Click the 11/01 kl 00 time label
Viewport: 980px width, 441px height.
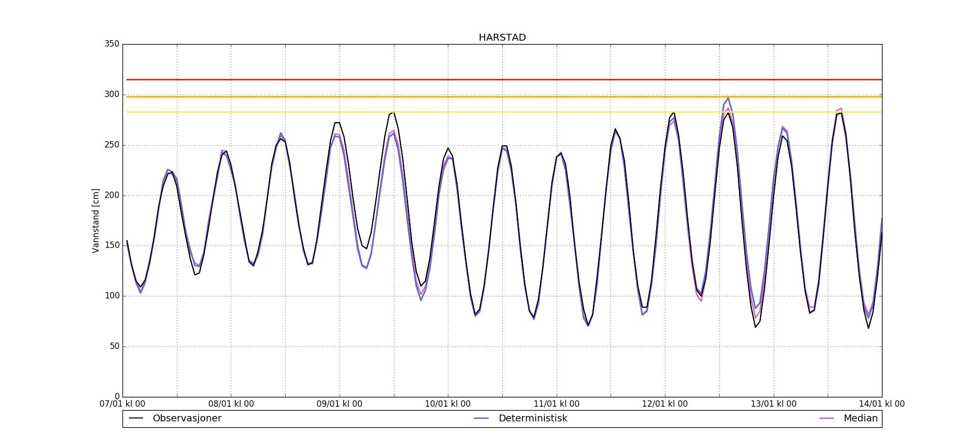tap(556, 404)
